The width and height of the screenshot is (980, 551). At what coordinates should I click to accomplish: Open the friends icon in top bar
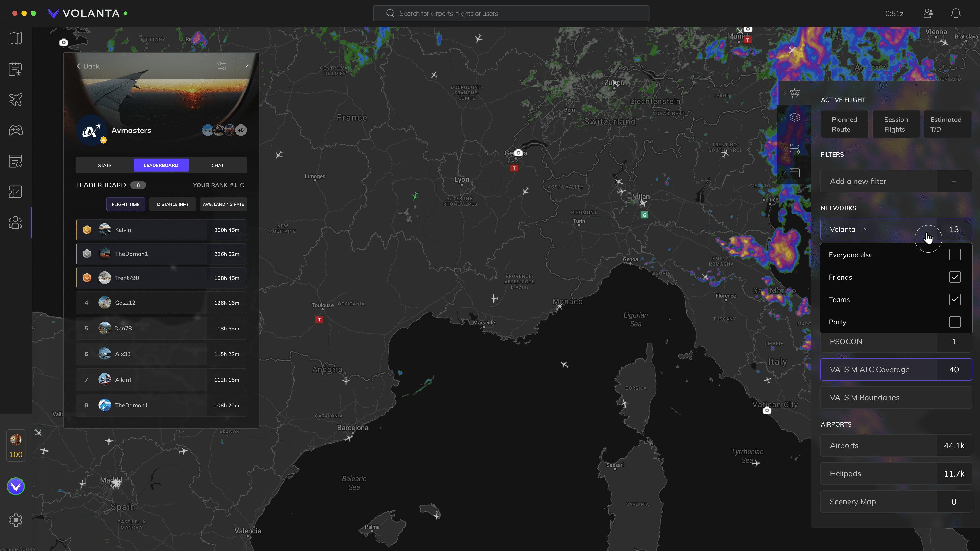click(x=928, y=13)
